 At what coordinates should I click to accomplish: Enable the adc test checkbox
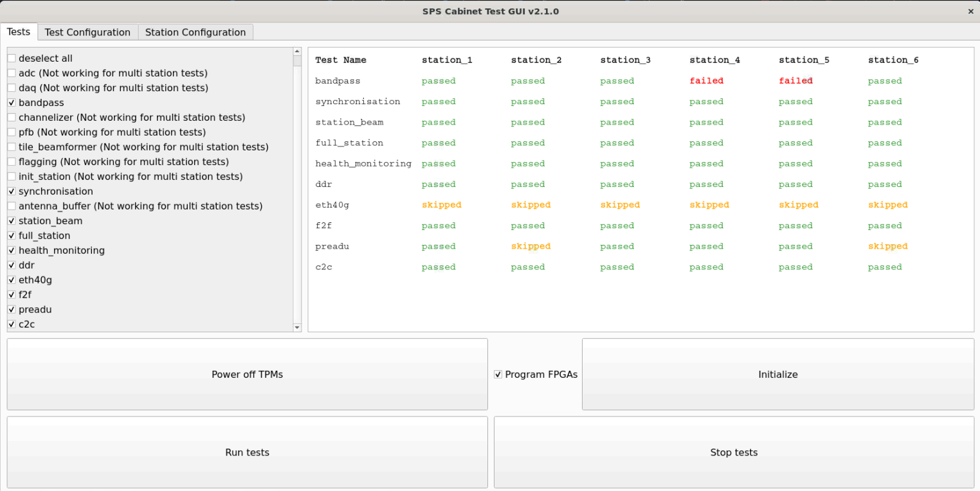[10, 73]
